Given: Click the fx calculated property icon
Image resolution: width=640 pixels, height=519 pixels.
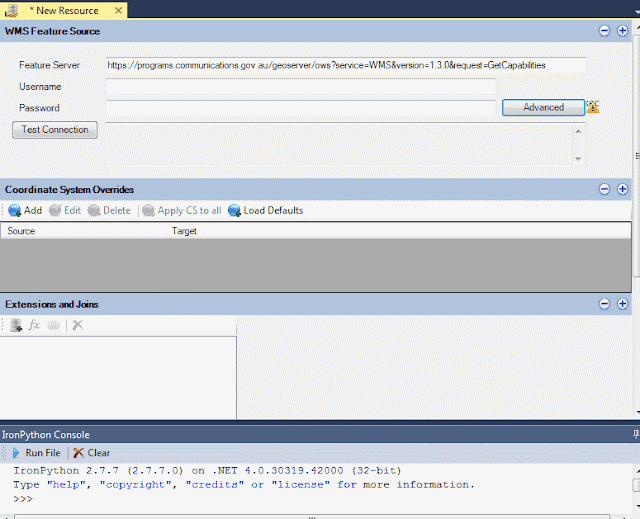Looking at the screenshot, I should [34, 325].
